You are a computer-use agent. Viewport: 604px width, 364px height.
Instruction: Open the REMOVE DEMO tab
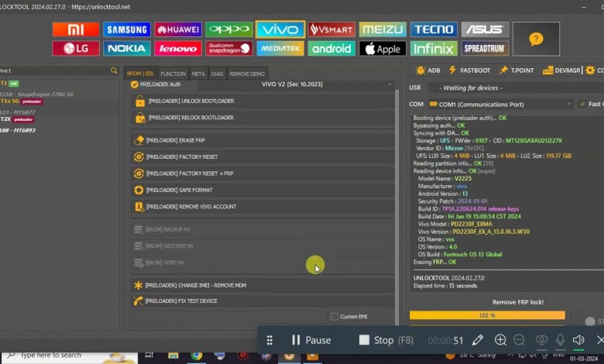(x=246, y=74)
